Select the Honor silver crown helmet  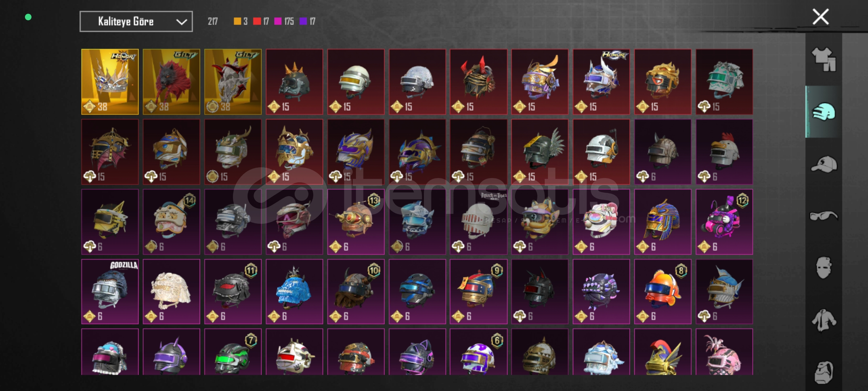(110, 82)
